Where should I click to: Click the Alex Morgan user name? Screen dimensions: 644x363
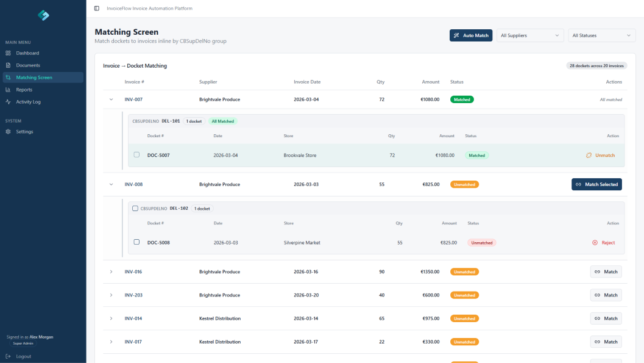41,337
